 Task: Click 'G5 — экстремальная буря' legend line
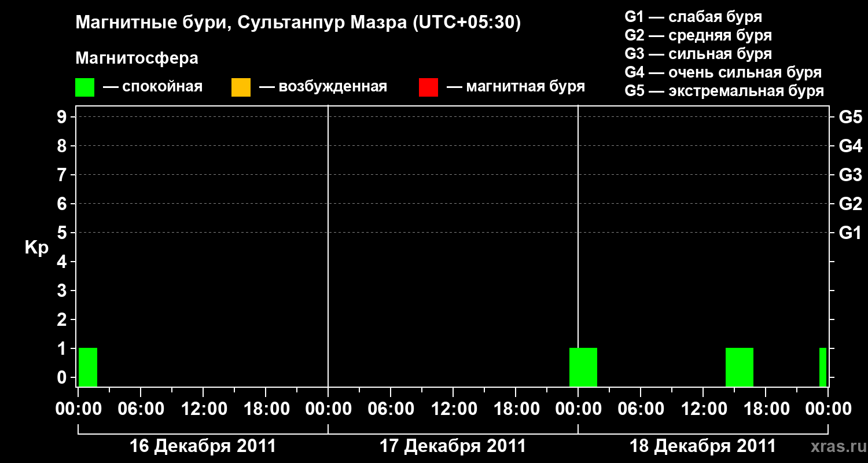[x=724, y=91]
